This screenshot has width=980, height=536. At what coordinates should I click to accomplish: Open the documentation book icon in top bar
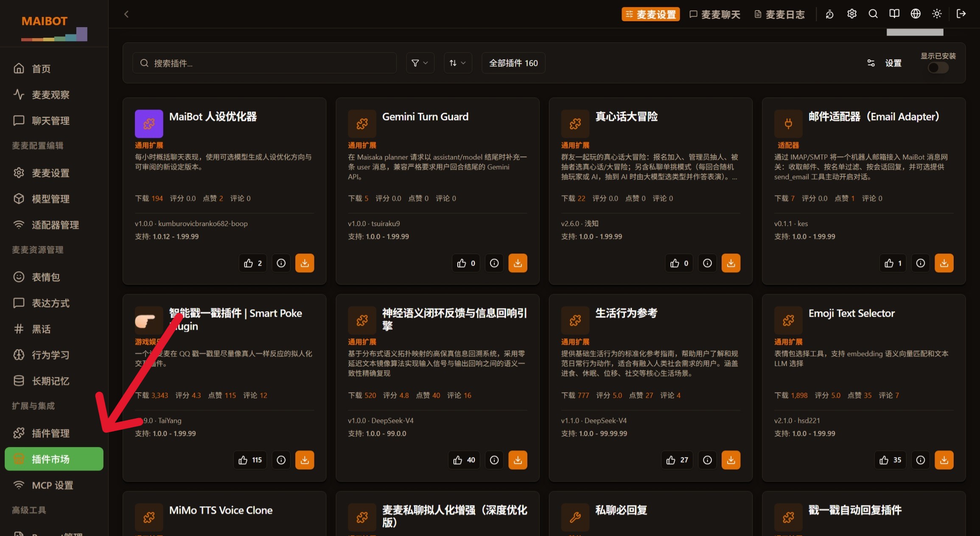click(894, 14)
